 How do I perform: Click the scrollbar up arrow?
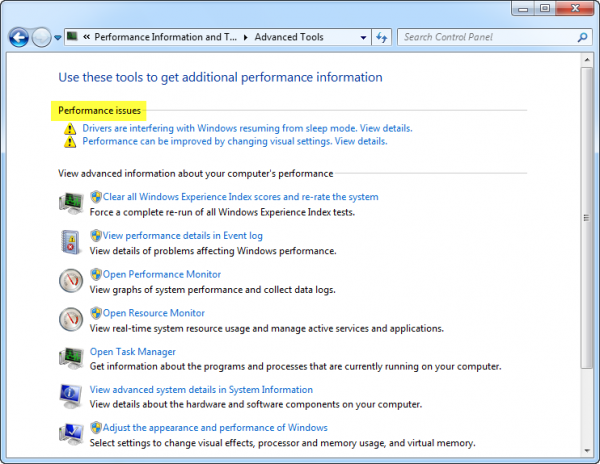(x=587, y=60)
